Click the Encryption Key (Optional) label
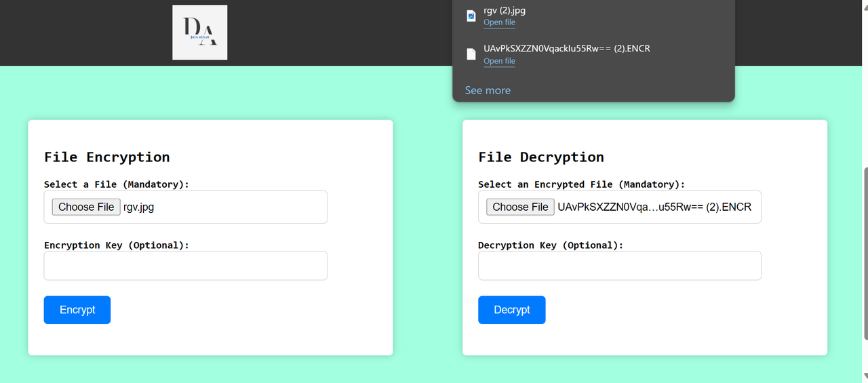 pos(117,245)
